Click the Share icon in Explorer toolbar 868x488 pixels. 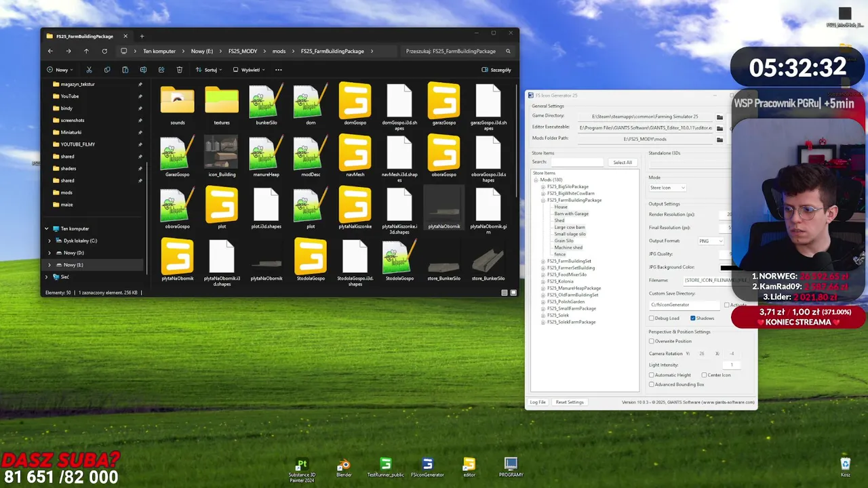(x=161, y=70)
